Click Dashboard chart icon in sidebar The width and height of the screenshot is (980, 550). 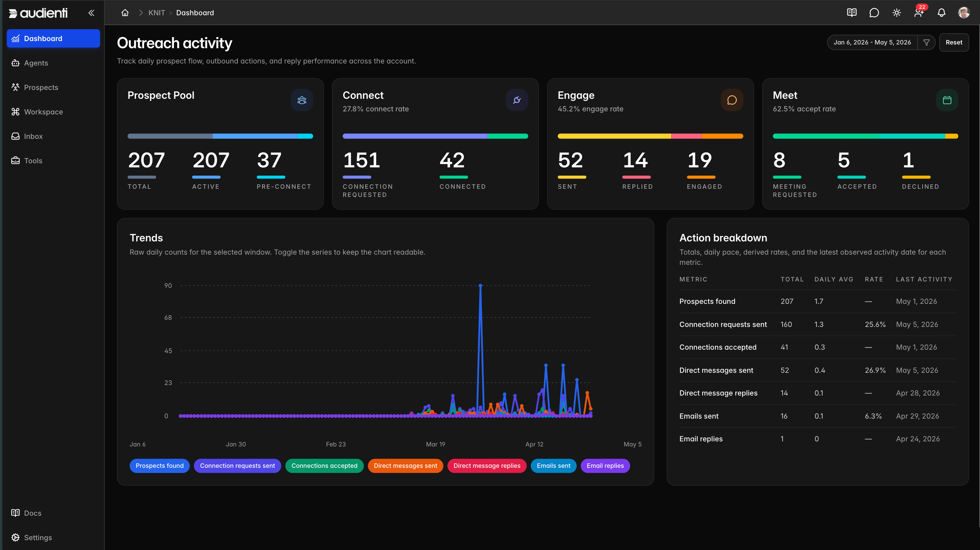15,38
